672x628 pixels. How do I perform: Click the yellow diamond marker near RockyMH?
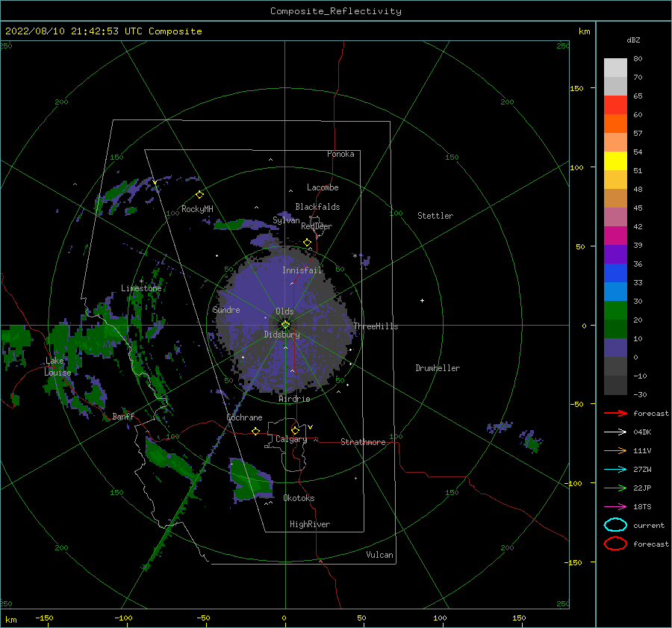[199, 195]
